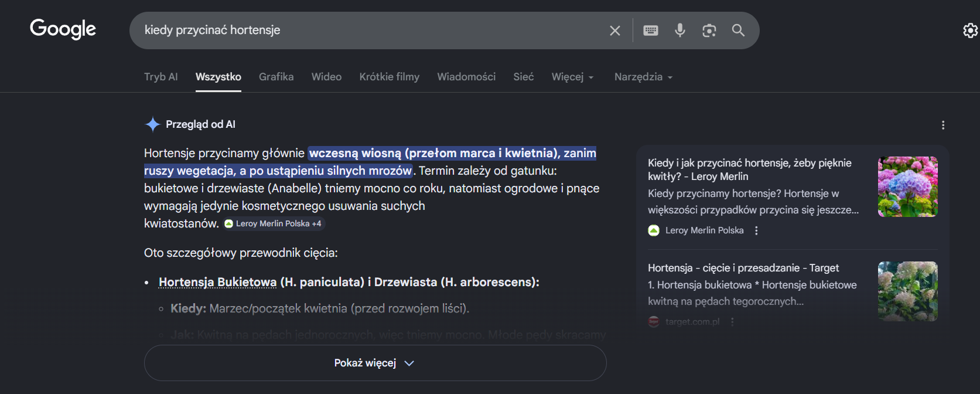The width and height of the screenshot is (980, 394).
Task: Open Target article Hortensja - cięcie i przesadzanie
Action: [743, 268]
